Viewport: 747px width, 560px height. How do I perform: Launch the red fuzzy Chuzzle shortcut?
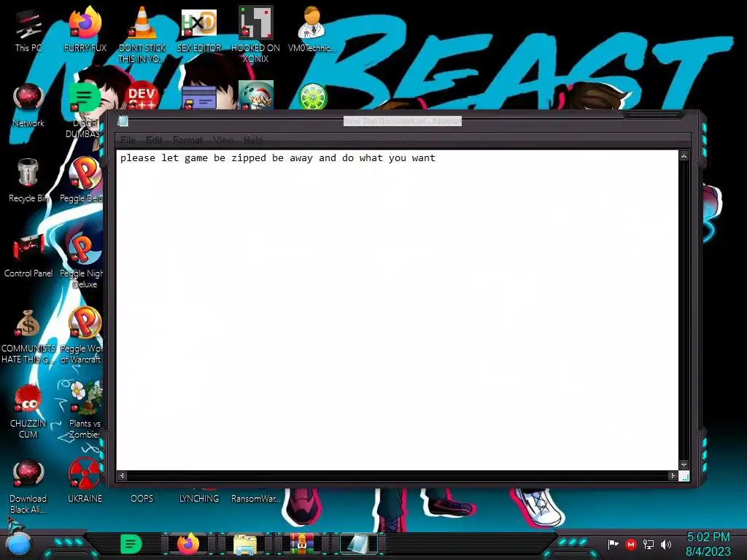coord(28,411)
